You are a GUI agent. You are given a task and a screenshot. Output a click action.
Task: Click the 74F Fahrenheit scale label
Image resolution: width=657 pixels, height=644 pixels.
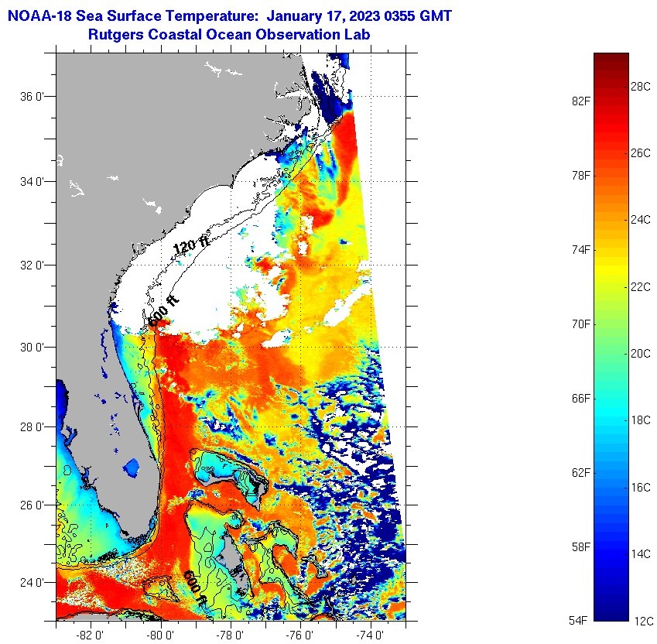pyautogui.click(x=580, y=250)
